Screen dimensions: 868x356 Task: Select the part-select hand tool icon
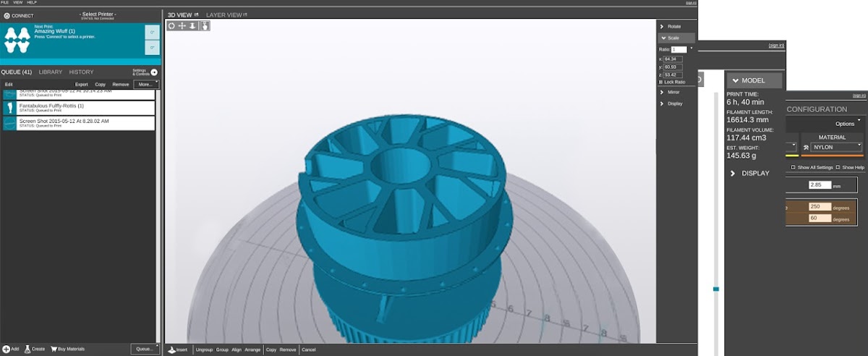tap(205, 25)
